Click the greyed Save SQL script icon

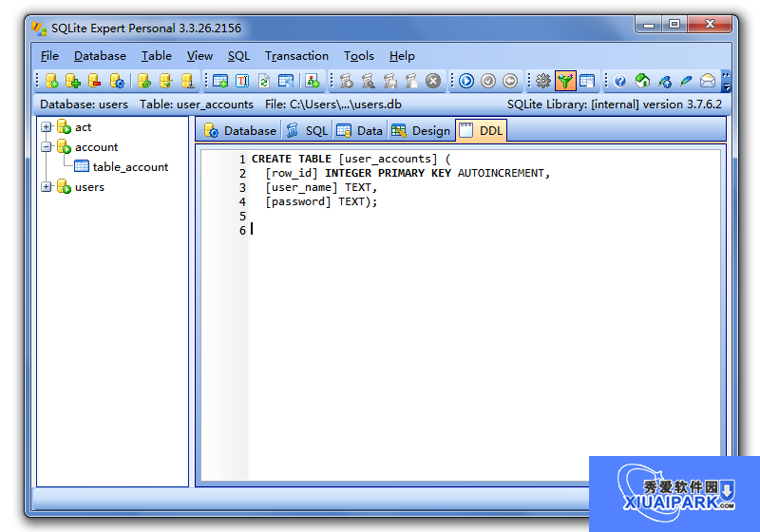389,81
